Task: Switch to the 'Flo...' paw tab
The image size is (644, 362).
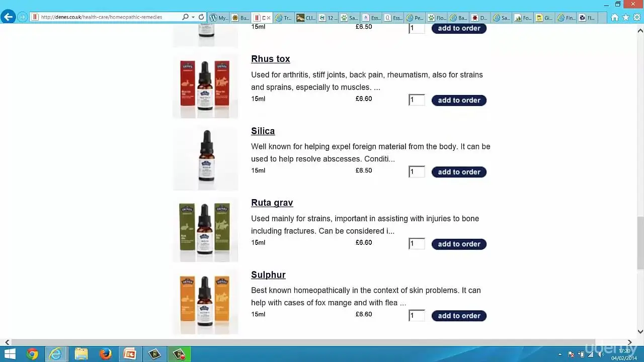Action: pos(436,18)
